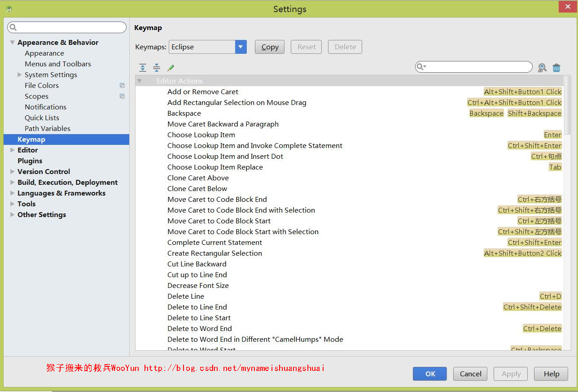Expand Languages & Frameworks section
Viewport: 578px width, 392px height.
point(13,193)
